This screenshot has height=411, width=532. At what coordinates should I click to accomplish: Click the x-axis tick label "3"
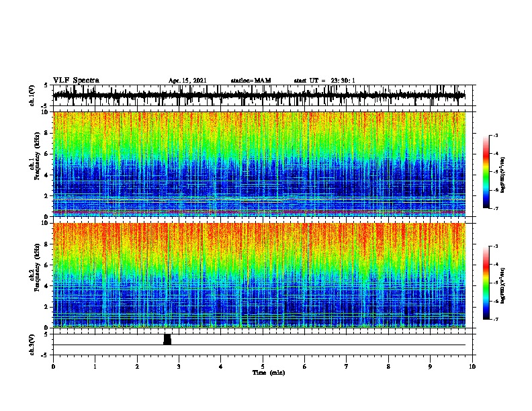point(179,366)
